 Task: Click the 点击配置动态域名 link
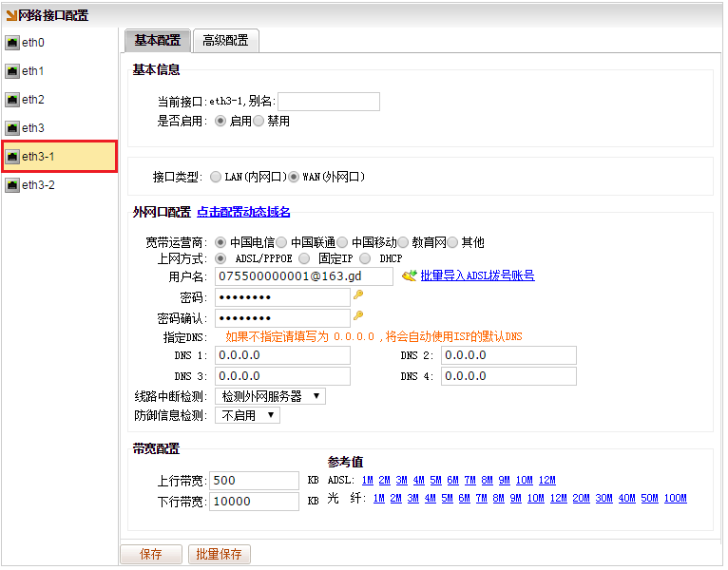coord(243,212)
